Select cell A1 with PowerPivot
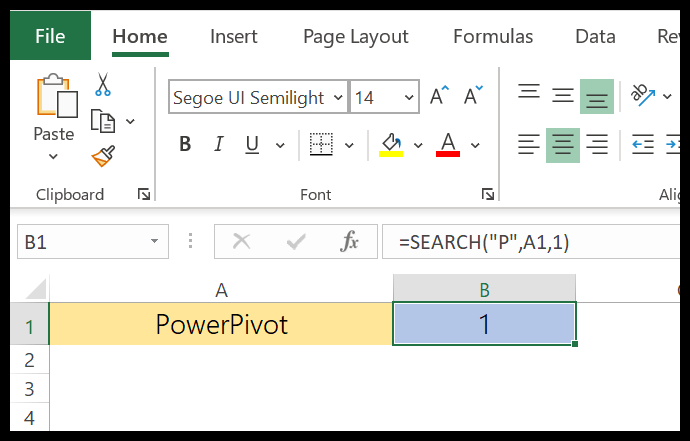The image size is (690, 441). [221, 324]
